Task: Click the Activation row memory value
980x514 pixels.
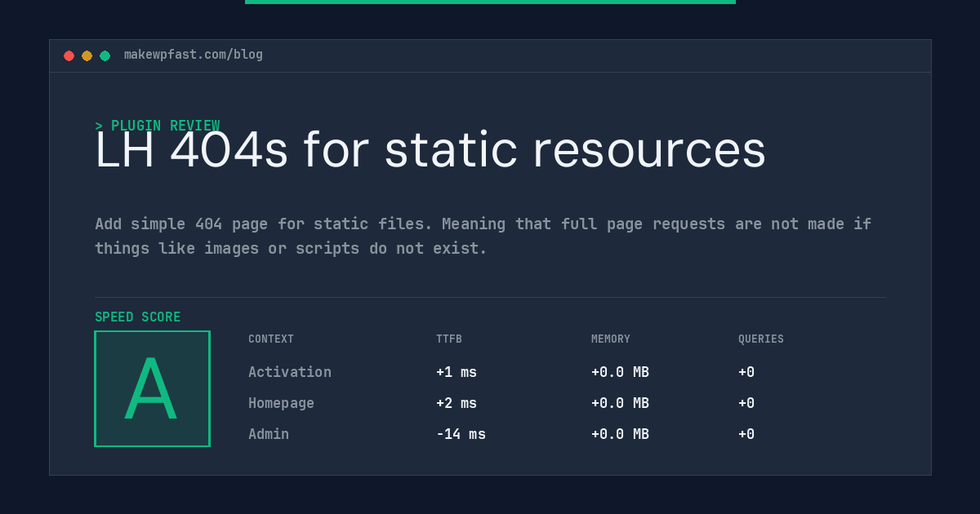Action: [620, 372]
